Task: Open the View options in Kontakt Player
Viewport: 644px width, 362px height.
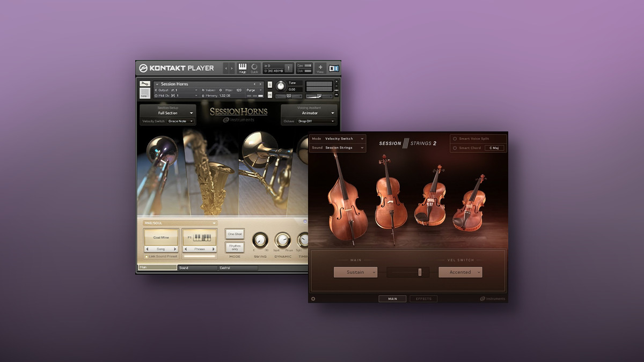Action: pos(320,68)
